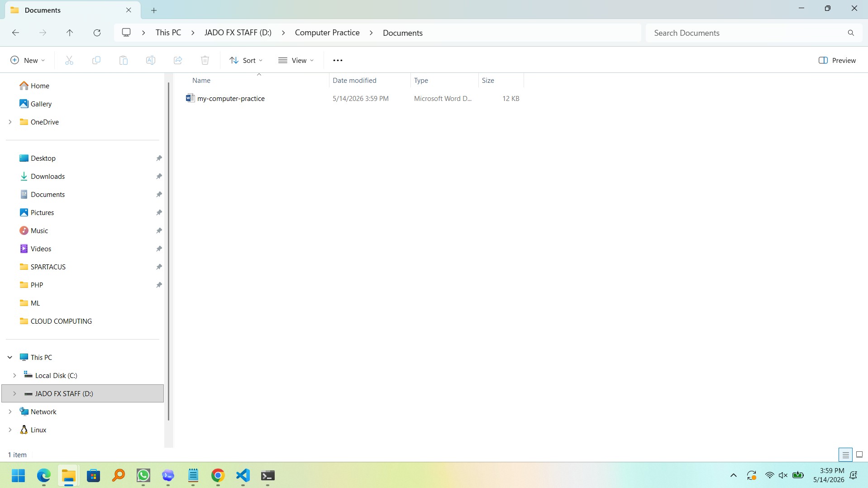Expand the Linux tree node

pyautogui.click(x=10, y=430)
